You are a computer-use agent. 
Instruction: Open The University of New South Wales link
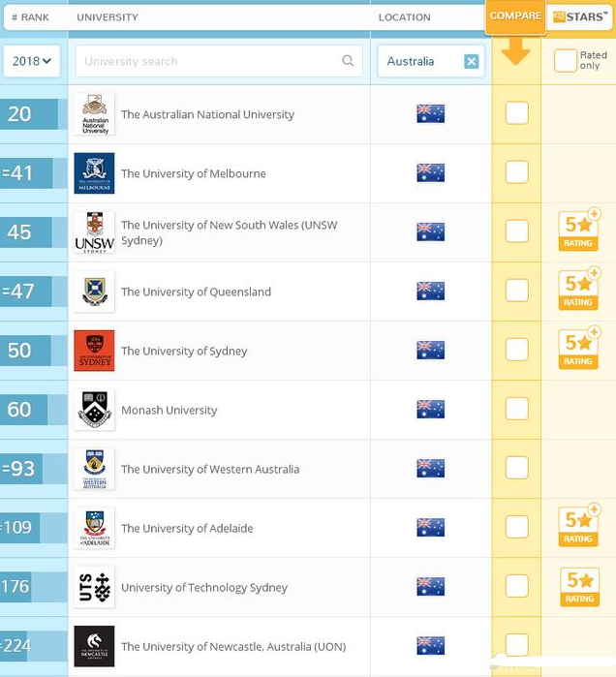click(230, 232)
